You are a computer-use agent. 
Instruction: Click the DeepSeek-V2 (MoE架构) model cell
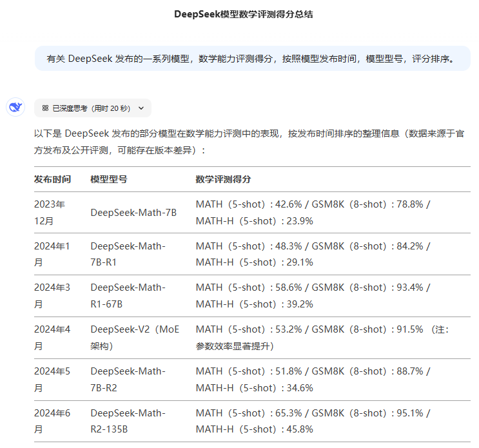tap(135, 338)
